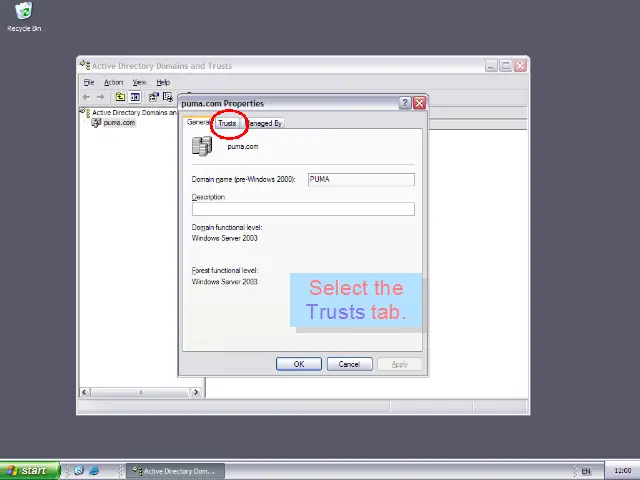Click the Recycle Bin label text
This screenshot has width=640, height=480.
pyautogui.click(x=24, y=29)
